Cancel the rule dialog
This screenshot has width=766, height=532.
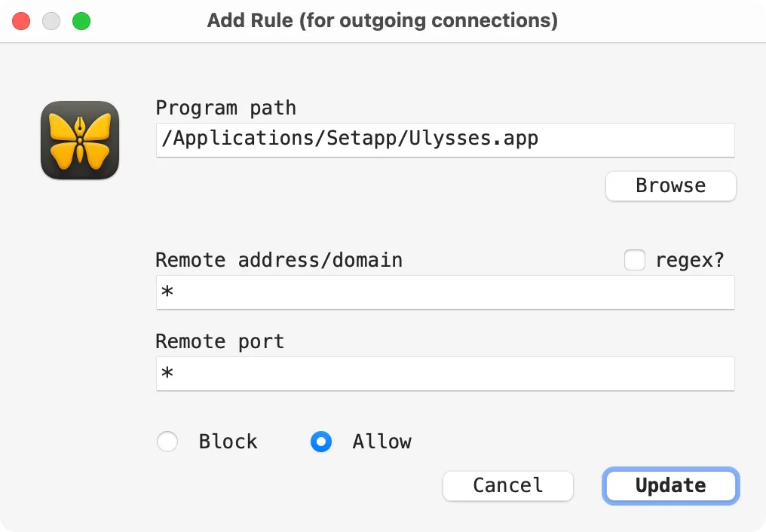[x=508, y=485]
